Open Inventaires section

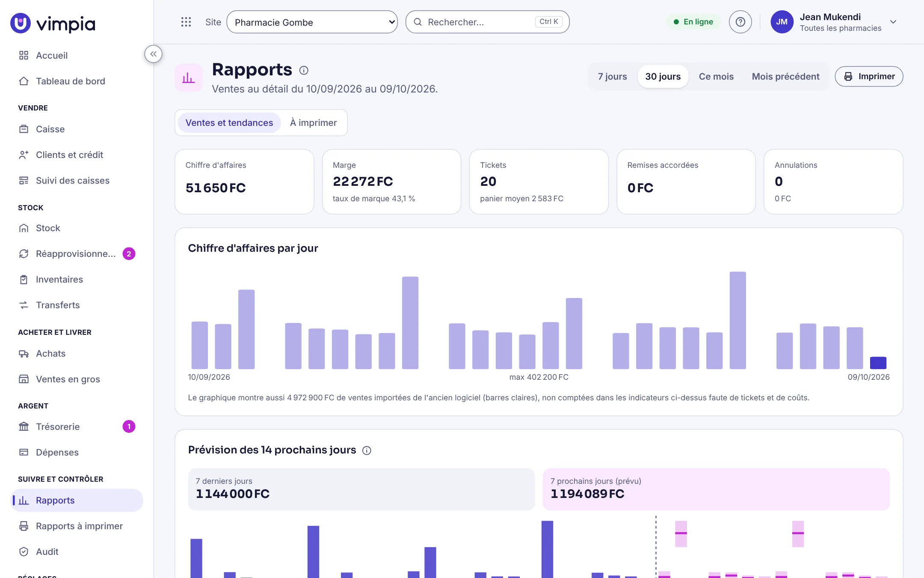[77, 279]
